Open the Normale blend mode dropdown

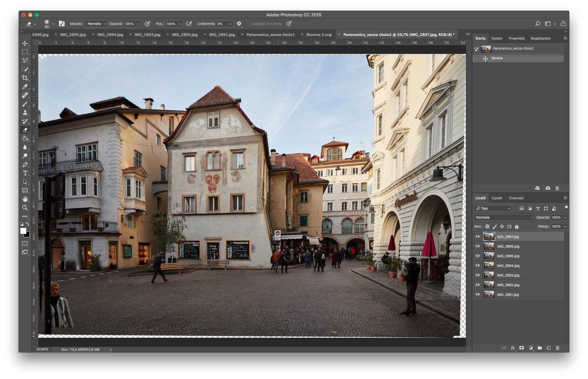tap(504, 217)
